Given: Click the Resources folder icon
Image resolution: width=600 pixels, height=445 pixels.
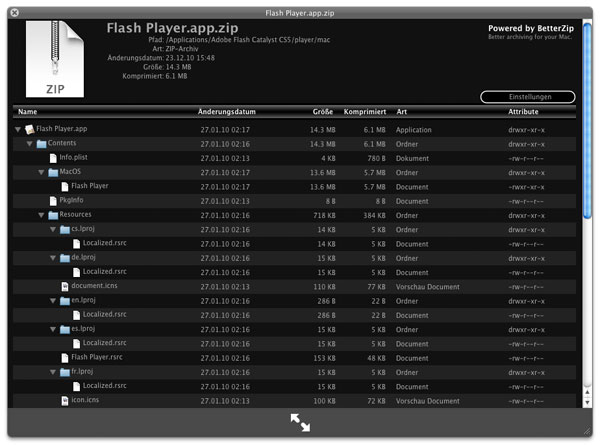Looking at the screenshot, I should (53, 215).
